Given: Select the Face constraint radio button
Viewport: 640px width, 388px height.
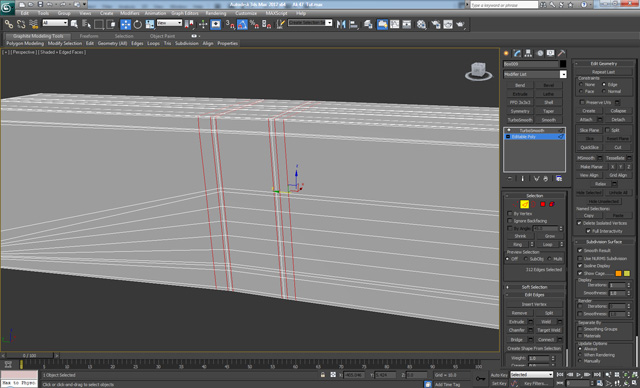Looking at the screenshot, I should click(581, 91).
